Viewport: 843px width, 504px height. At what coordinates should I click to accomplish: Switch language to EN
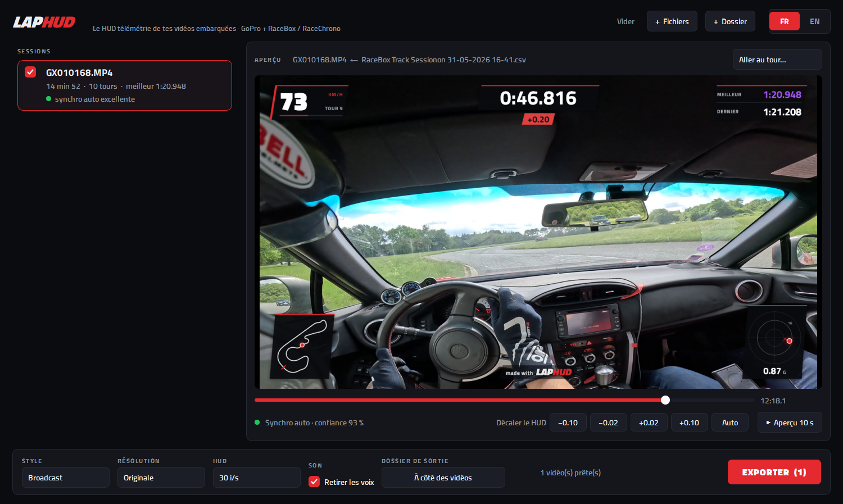(814, 21)
